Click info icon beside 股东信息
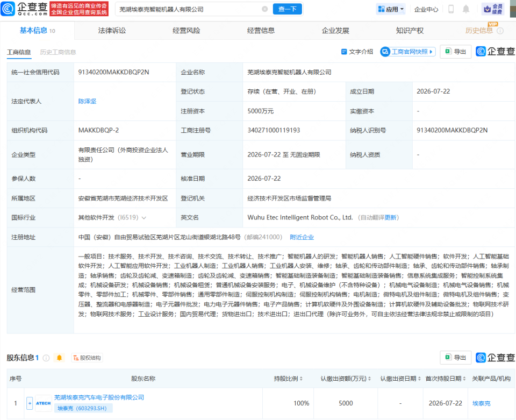516x420 pixels. point(46,358)
